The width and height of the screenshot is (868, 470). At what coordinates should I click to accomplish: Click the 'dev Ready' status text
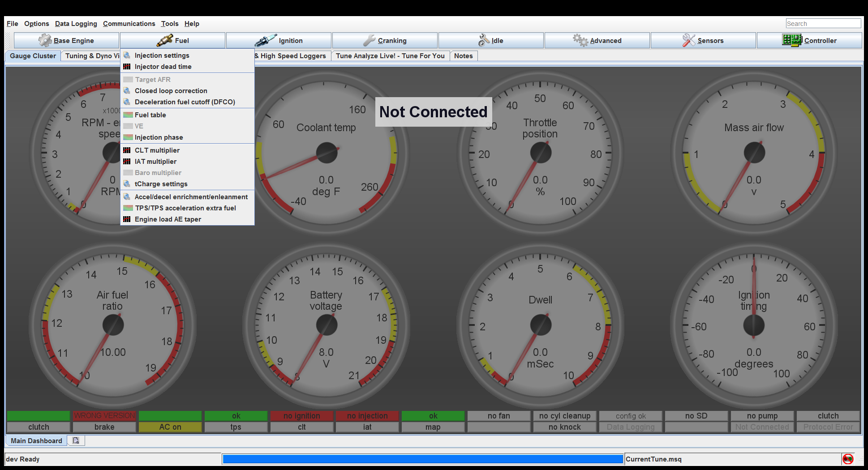[23, 459]
